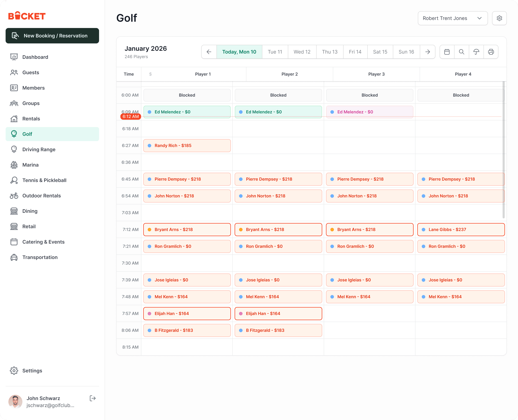Image resolution: width=518 pixels, height=420 pixels.
Task: Go back using the left arrow
Action: (209, 51)
